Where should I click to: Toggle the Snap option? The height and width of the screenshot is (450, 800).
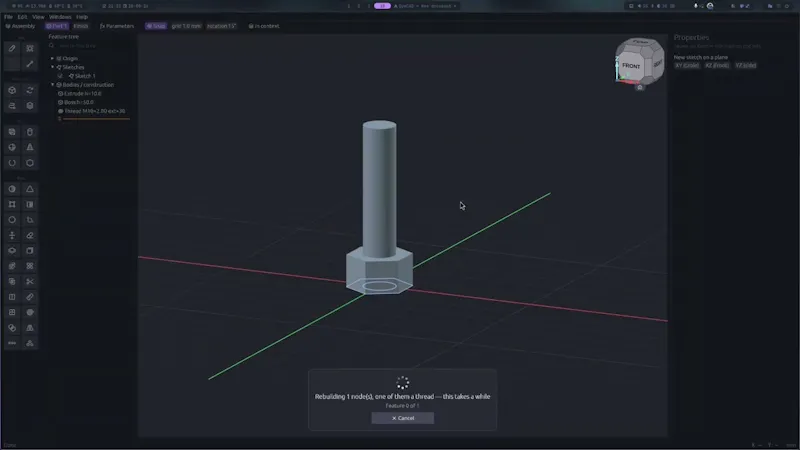click(156, 26)
